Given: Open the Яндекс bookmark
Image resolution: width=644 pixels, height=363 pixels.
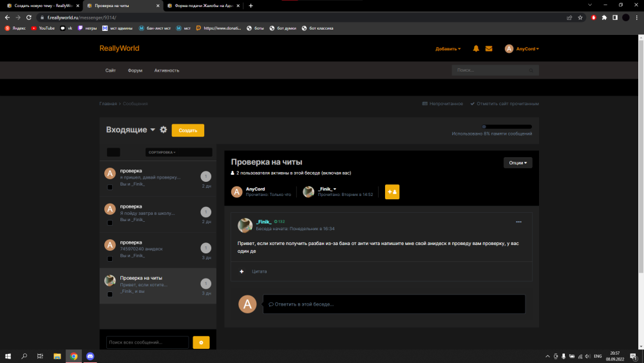Looking at the screenshot, I should [15, 28].
